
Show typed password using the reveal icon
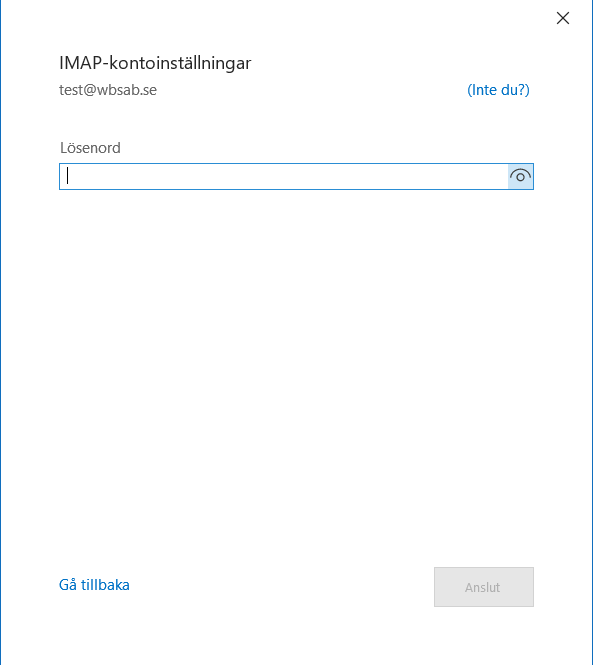(520, 176)
